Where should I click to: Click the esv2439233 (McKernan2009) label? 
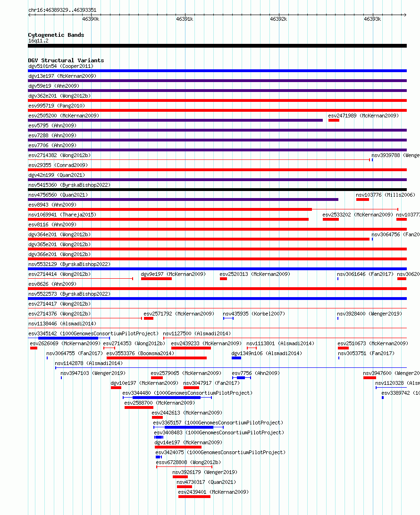click(206, 343)
